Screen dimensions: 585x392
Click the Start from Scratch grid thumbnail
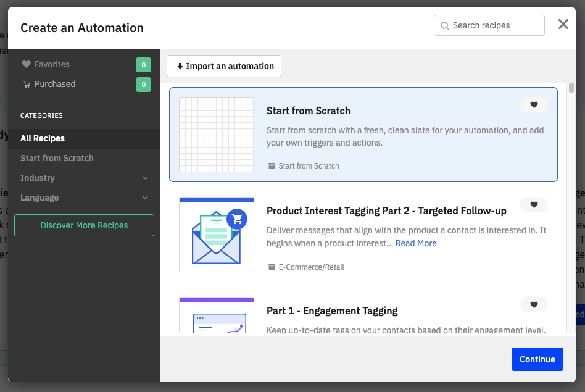[x=217, y=135]
